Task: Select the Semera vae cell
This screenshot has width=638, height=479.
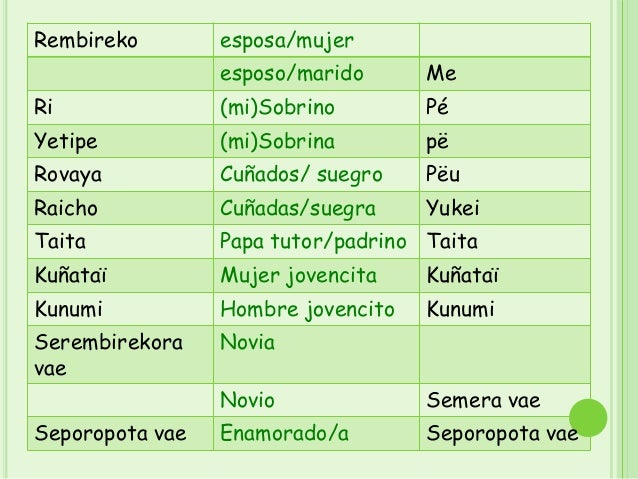Action: 505,400
